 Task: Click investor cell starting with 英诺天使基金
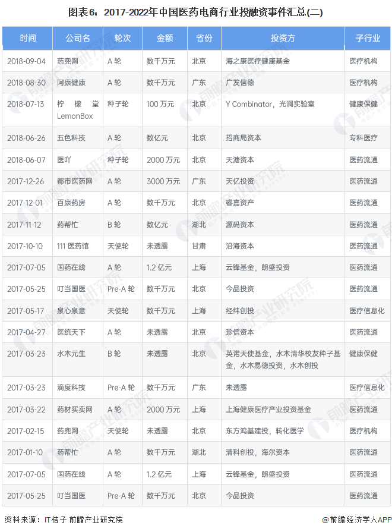click(x=283, y=360)
